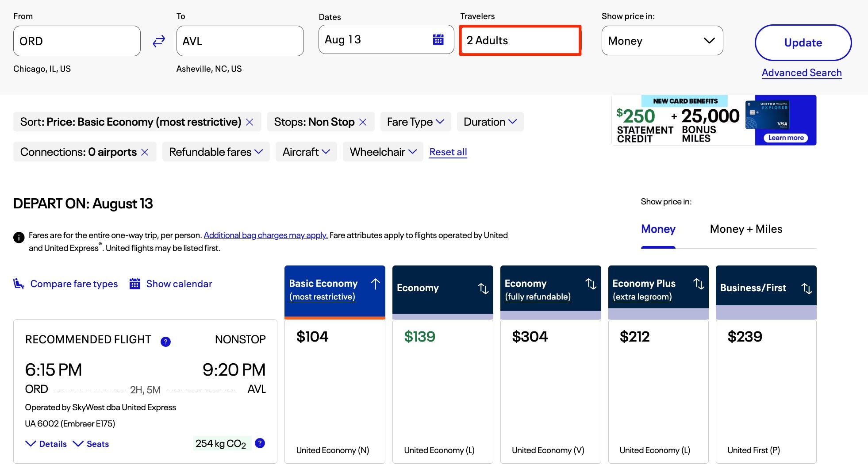Open the Advanced Search link
868x469 pixels.
pyautogui.click(x=802, y=73)
